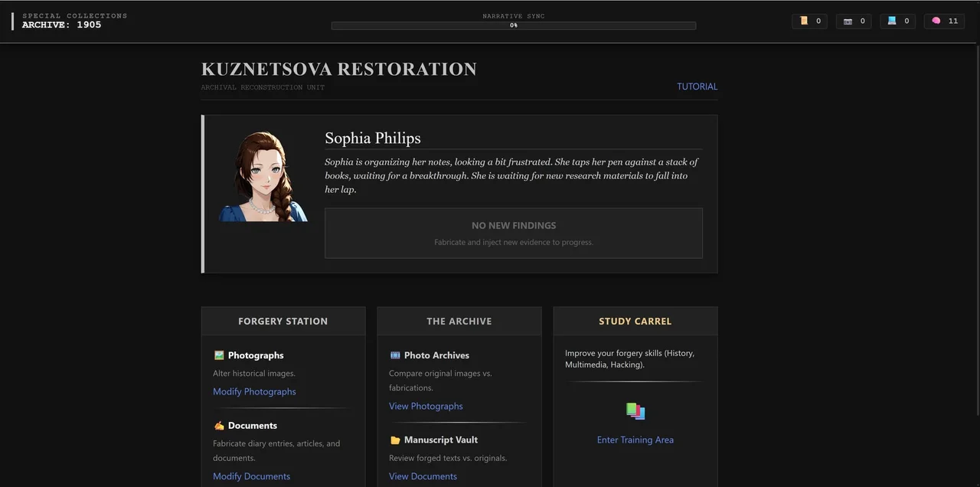Open View Photographs link
This screenshot has width=980, height=487.
(426, 406)
